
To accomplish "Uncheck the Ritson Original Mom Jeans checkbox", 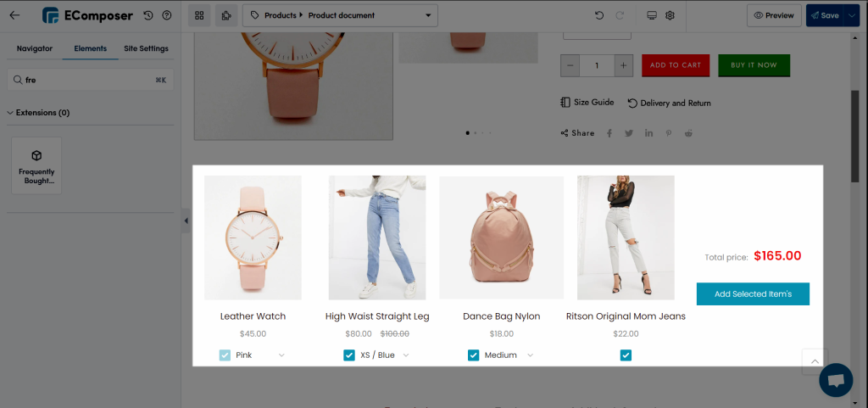I will point(626,355).
